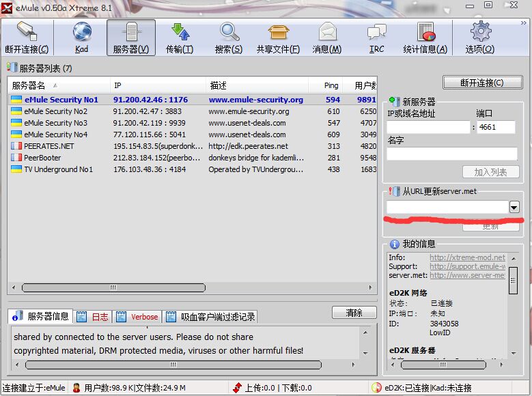Switch to the 服务器信息 tab
The width and height of the screenshot is (532, 396).
(x=40, y=316)
